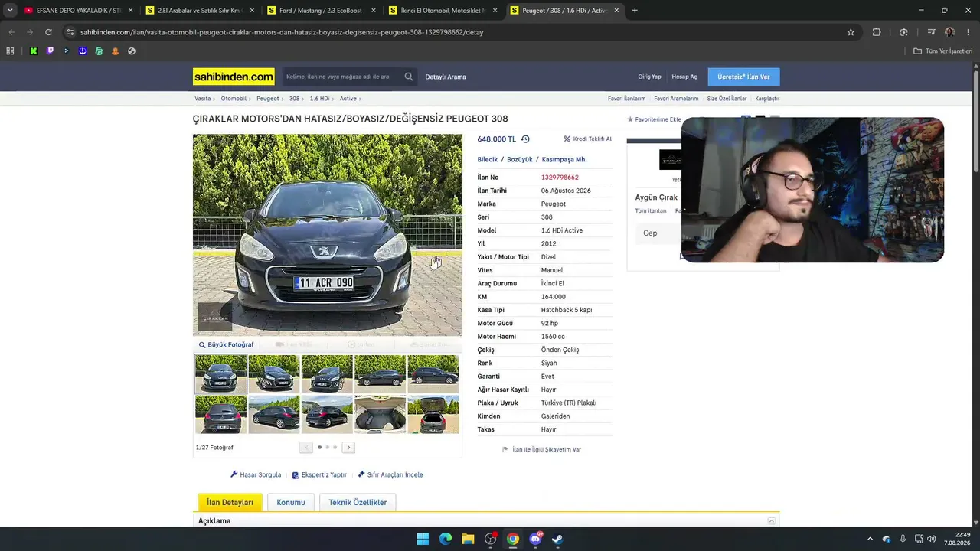Click the listing number 1329798662
Screen dimensions: 980x551
pyautogui.click(x=560, y=178)
